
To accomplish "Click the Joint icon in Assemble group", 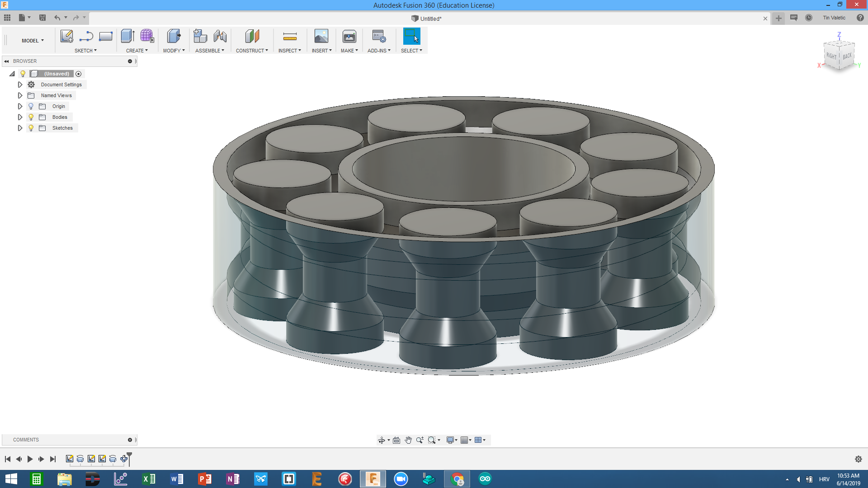I will click(x=220, y=36).
